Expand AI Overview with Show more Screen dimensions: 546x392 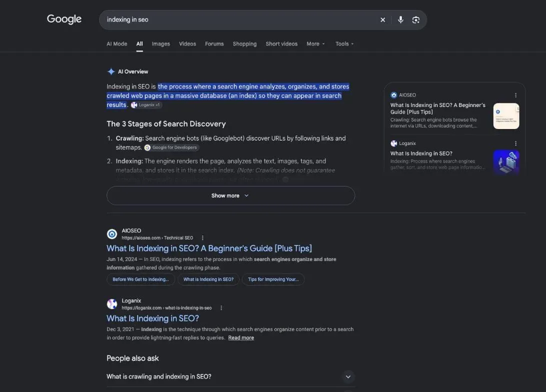pyautogui.click(x=231, y=195)
